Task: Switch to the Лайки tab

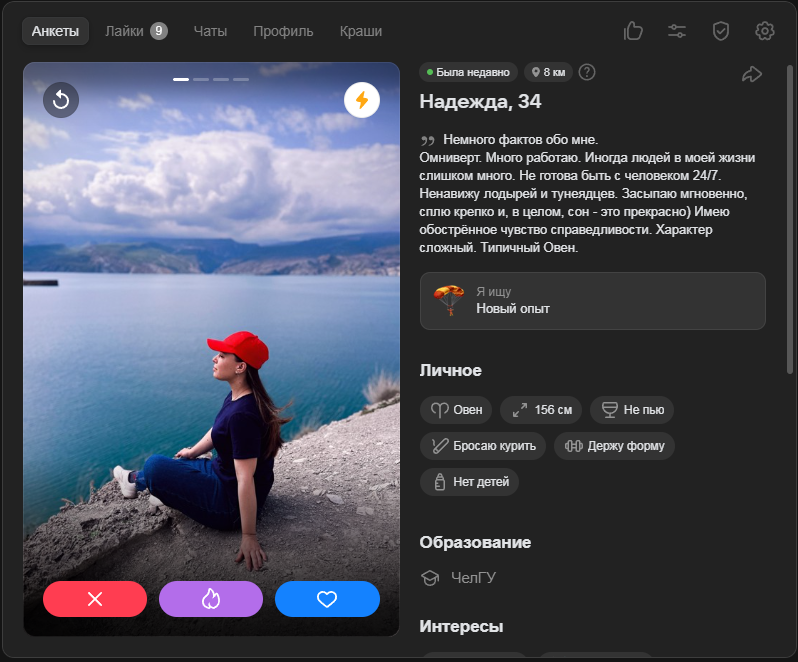Action: 136,31
